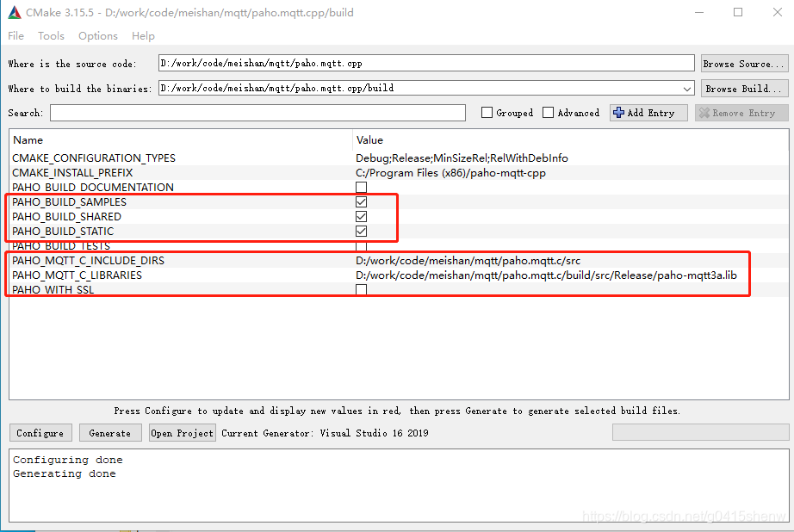Expand the build binaries path dropdown
This screenshot has height=532, width=794.
(686, 89)
